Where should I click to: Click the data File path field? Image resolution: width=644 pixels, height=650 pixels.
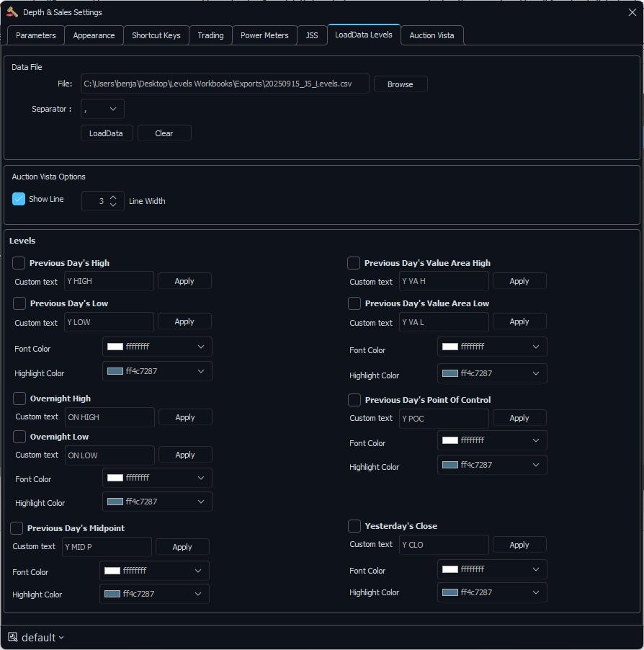point(225,84)
